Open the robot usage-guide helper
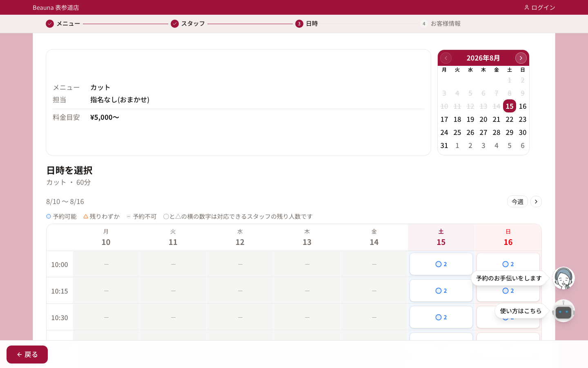588x368 pixels. (563, 311)
